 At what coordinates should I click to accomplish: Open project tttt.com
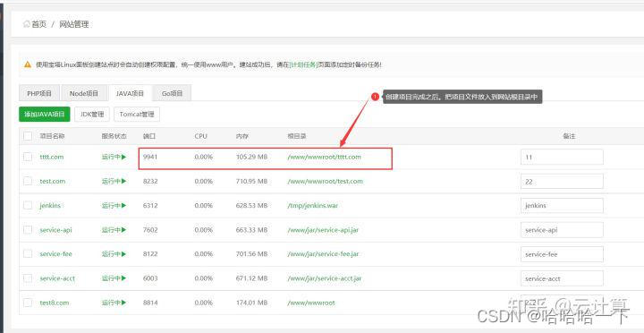click(x=52, y=157)
